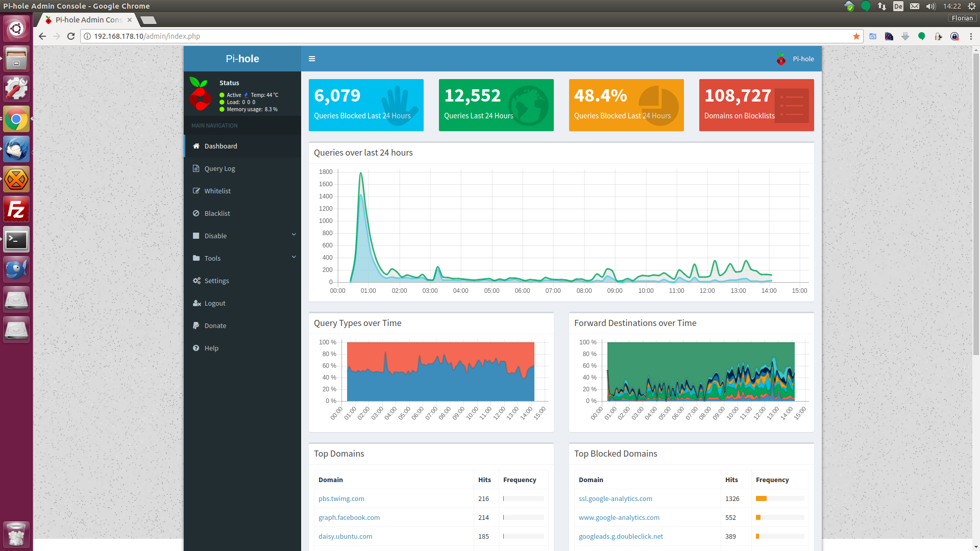The width and height of the screenshot is (980, 551).
Task: Click the volume icon in system tray
Action: click(931, 6)
